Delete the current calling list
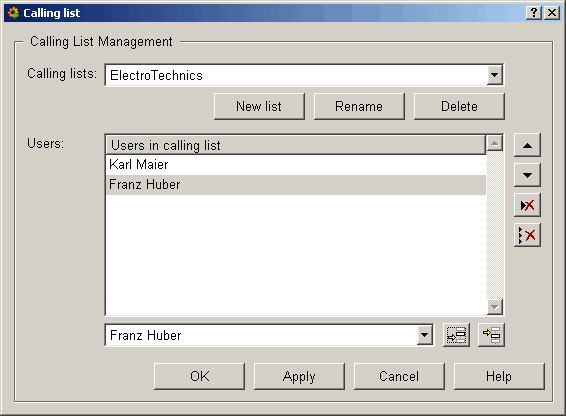This screenshot has width=566, height=416. click(459, 107)
